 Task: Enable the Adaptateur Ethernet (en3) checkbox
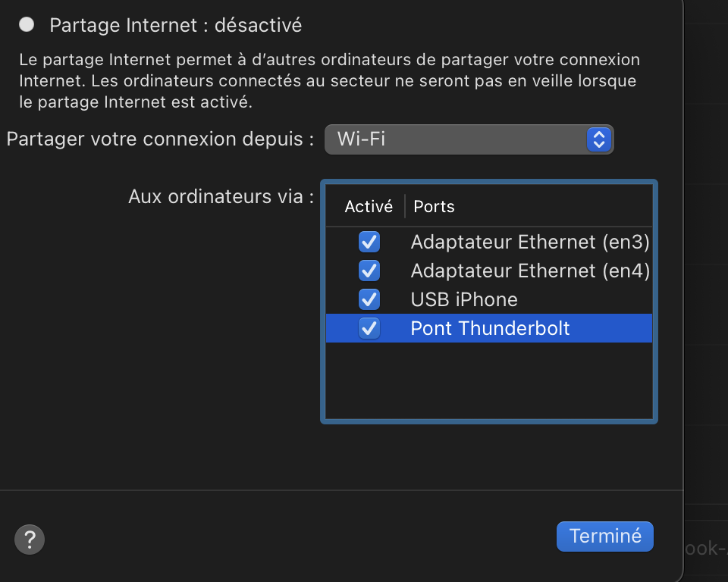(x=369, y=242)
